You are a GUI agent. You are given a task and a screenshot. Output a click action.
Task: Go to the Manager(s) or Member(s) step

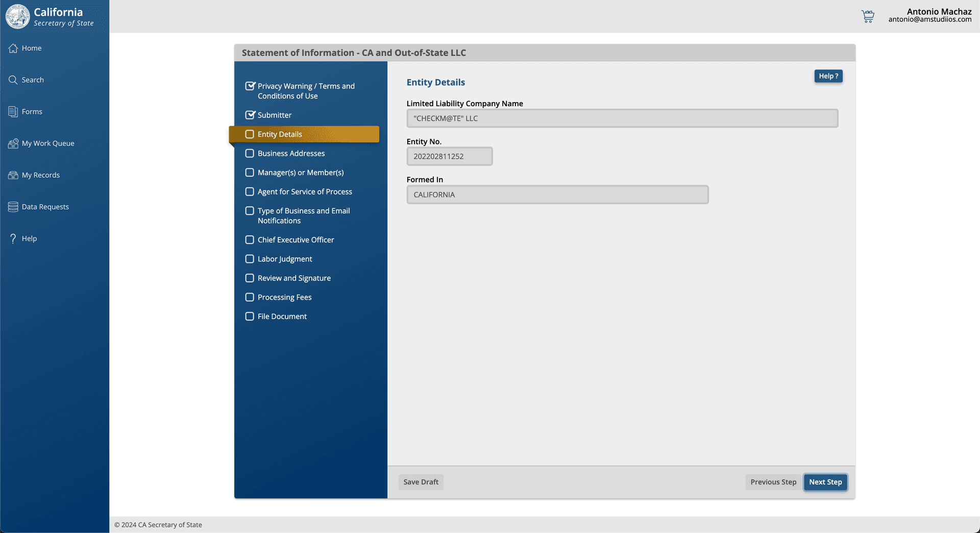pos(300,173)
